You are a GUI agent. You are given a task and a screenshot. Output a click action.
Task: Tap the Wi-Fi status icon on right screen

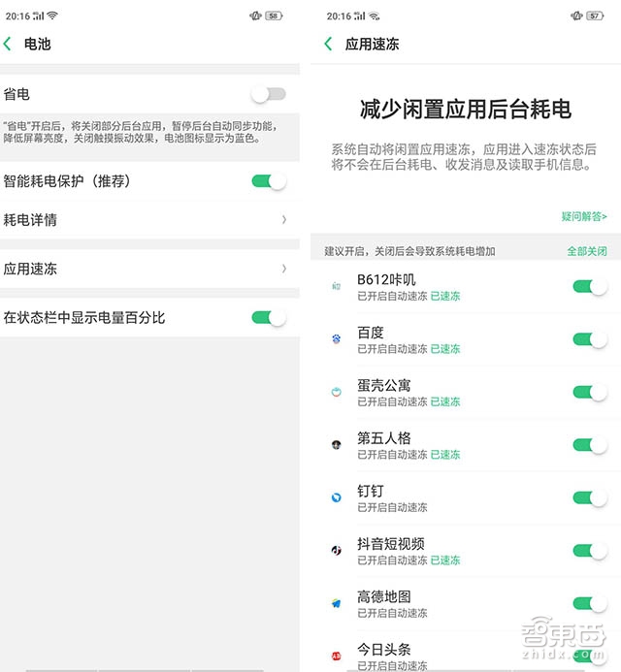(374, 16)
